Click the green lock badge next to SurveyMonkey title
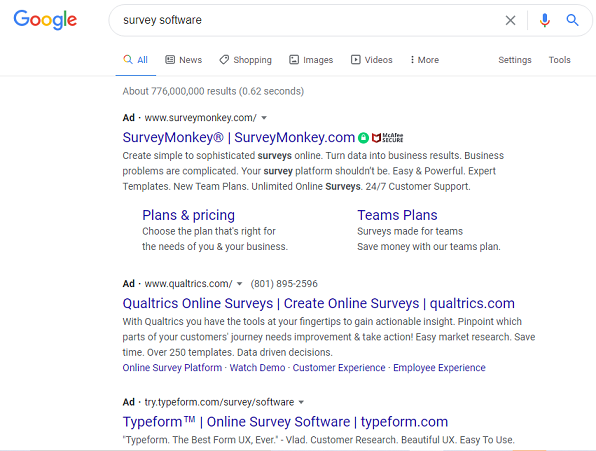596x451 pixels. pos(363,138)
